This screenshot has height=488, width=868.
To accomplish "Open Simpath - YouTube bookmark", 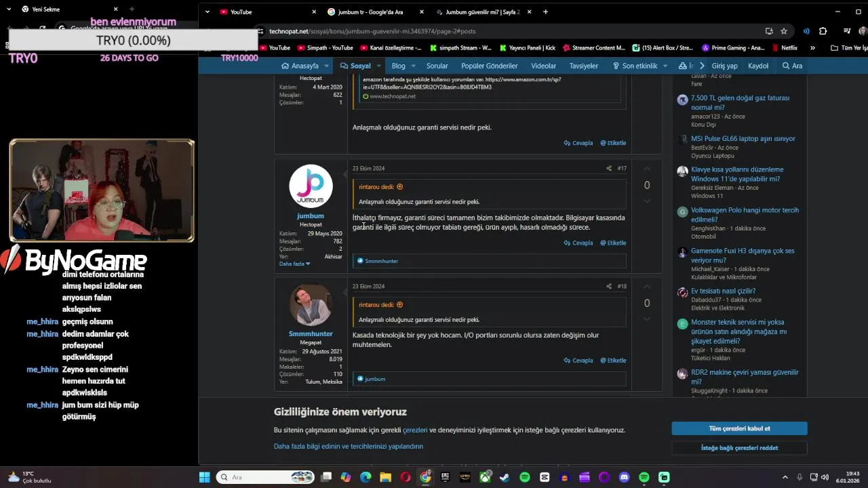I will [324, 48].
